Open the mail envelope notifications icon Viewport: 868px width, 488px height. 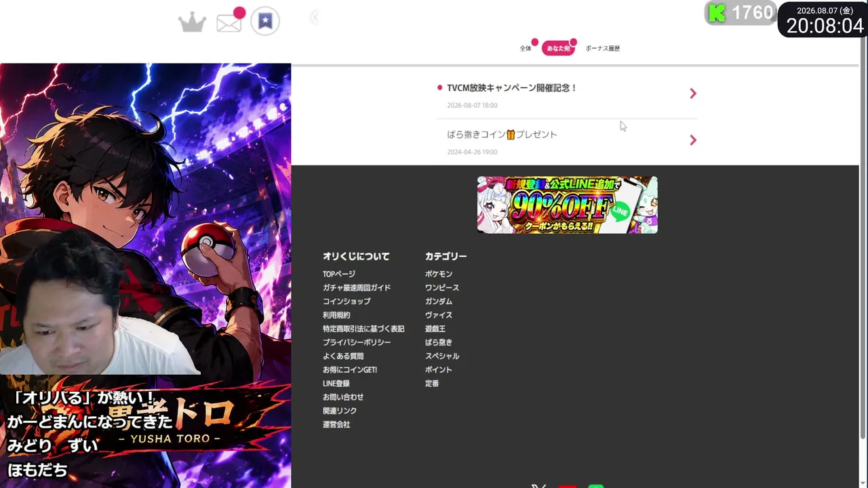pos(229,22)
